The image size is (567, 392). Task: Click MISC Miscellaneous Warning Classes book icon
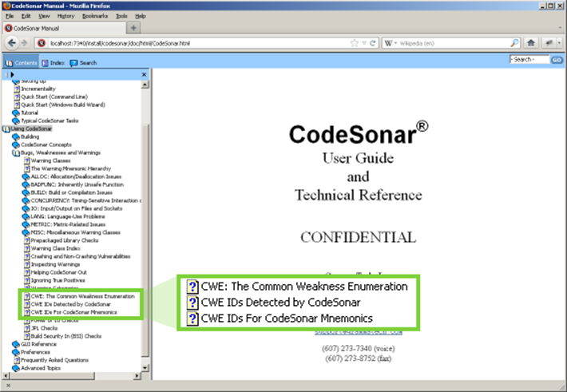click(x=26, y=232)
